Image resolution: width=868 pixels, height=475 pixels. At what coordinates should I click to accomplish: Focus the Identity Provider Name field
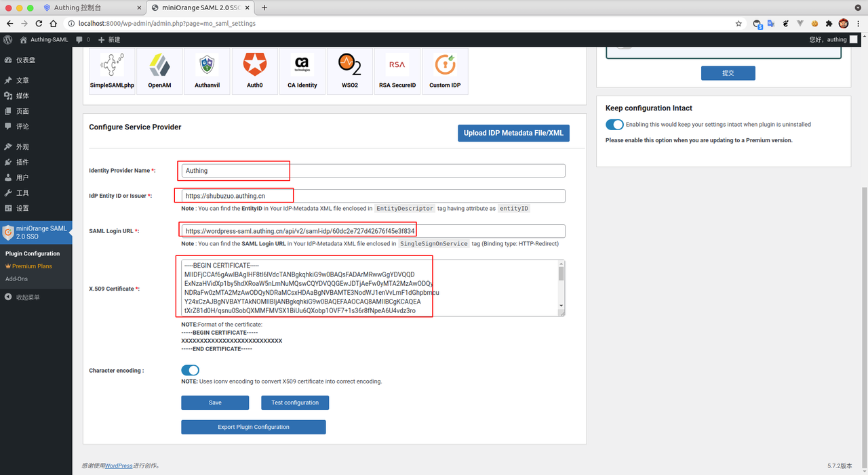tap(373, 171)
